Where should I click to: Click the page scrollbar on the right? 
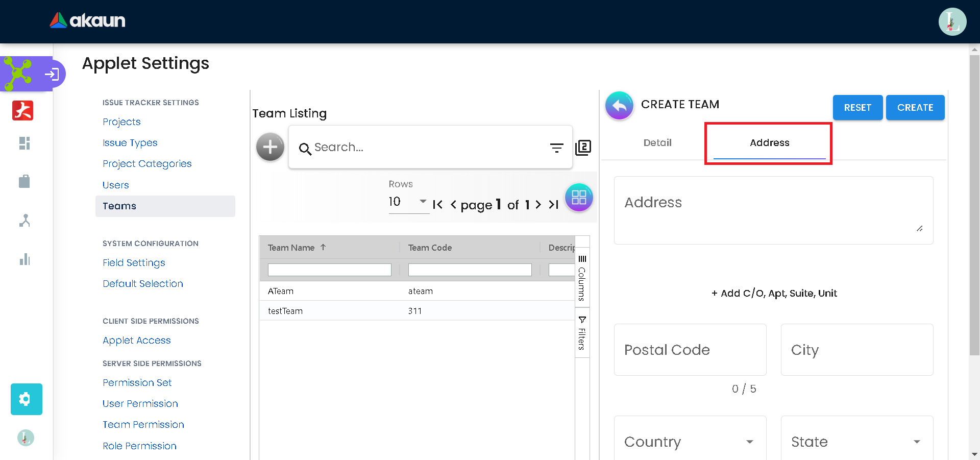tap(974, 204)
